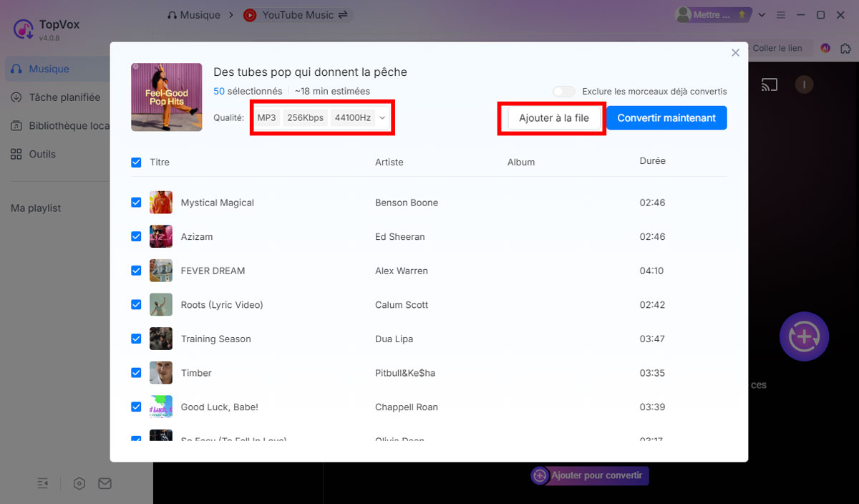859x504 pixels.
Task: Click Coller le lien button
Action: click(777, 48)
